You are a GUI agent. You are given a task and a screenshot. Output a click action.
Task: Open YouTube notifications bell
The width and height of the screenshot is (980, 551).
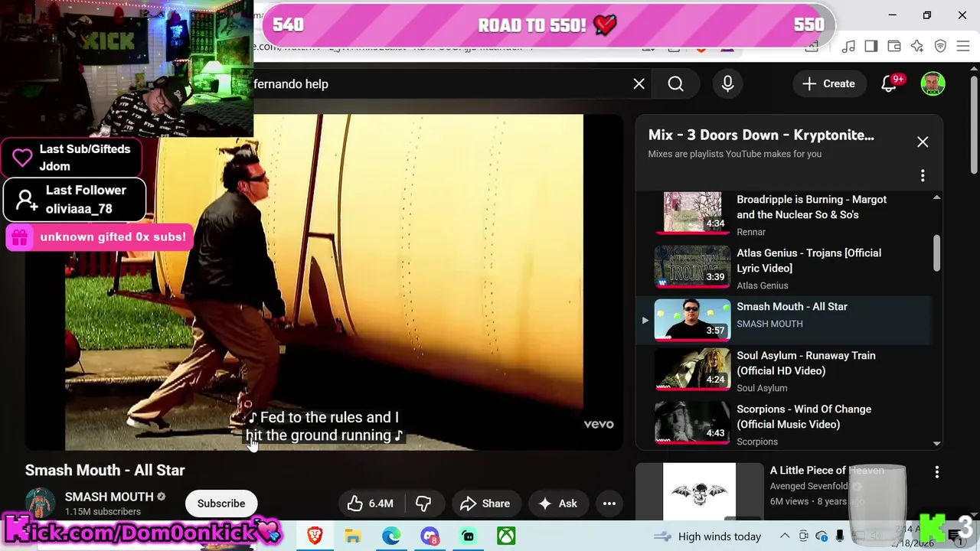click(889, 84)
